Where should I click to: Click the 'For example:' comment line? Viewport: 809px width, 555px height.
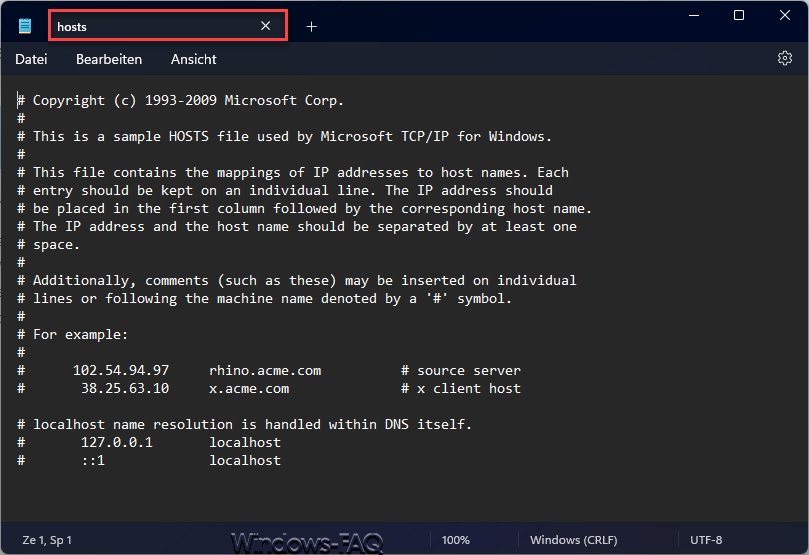coord(72,334)
